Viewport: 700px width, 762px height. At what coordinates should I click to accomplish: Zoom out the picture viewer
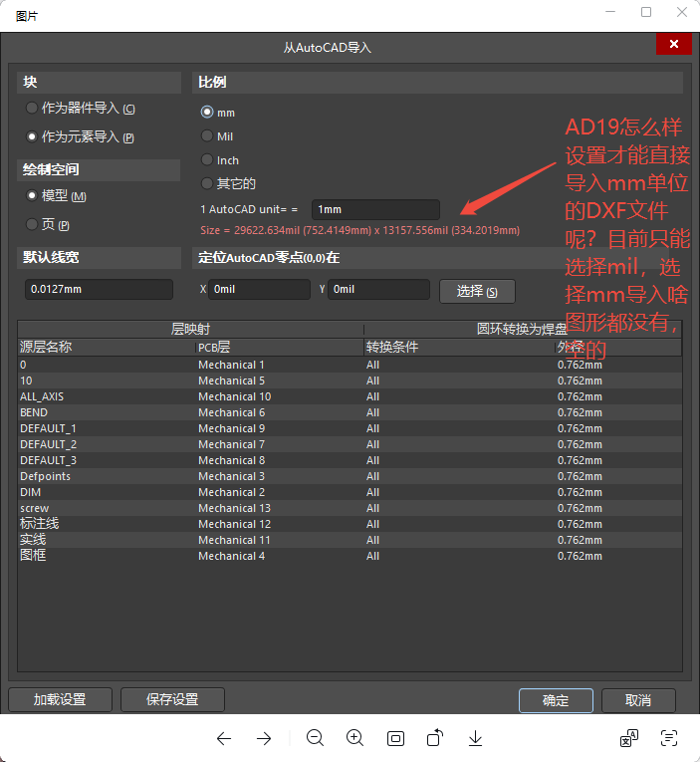pyautogui.click(x=315, y=738)
